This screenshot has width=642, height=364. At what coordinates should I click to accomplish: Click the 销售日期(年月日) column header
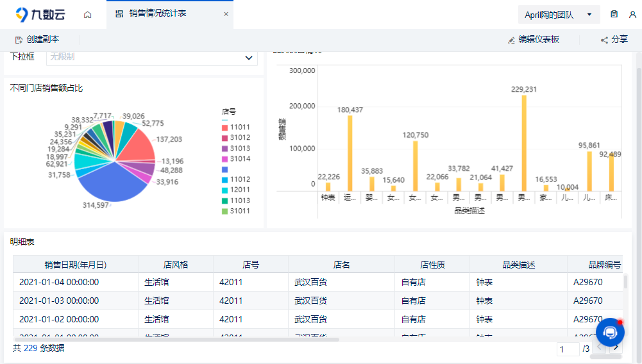pos(76,264)
